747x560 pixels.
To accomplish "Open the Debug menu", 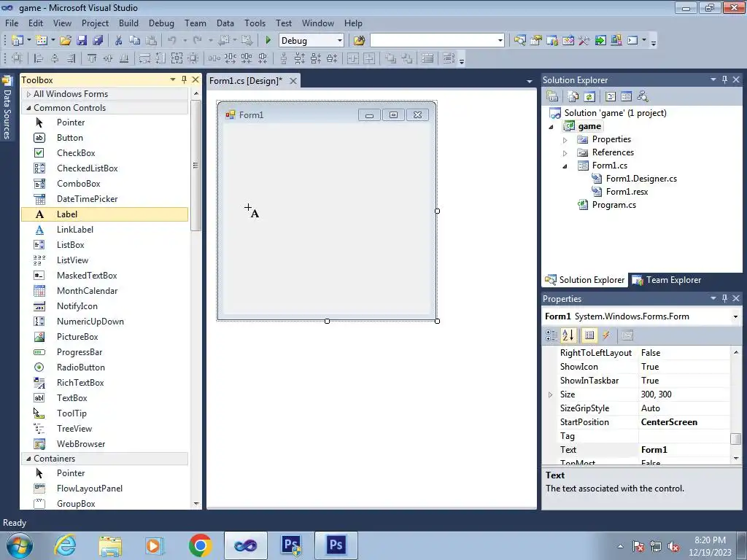I will pos(161,23).
